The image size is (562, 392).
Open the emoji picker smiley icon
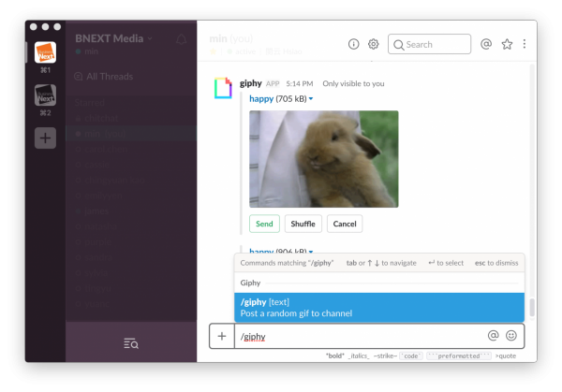click(511, 336)
